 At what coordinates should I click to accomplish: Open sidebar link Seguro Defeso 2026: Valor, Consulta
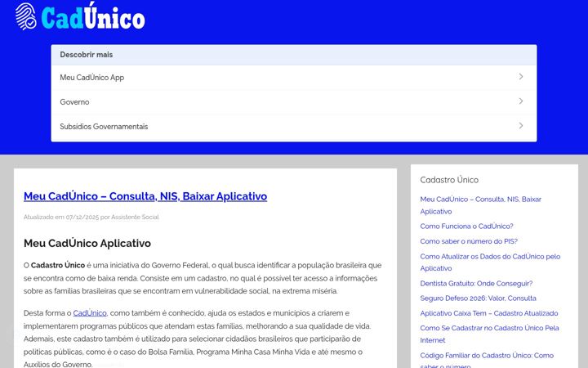[x=478, y=298]
